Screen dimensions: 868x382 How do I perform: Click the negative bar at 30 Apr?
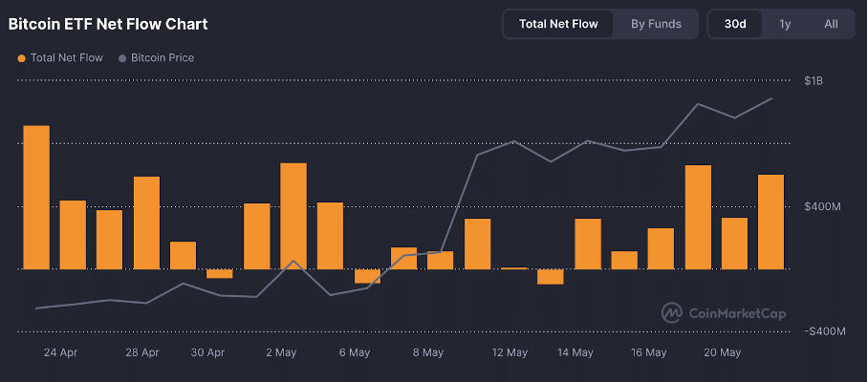coord(220,274)
